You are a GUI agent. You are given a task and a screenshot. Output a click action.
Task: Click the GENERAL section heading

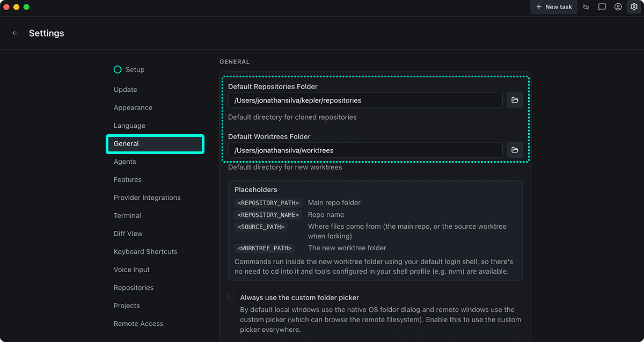coord(235,62)
